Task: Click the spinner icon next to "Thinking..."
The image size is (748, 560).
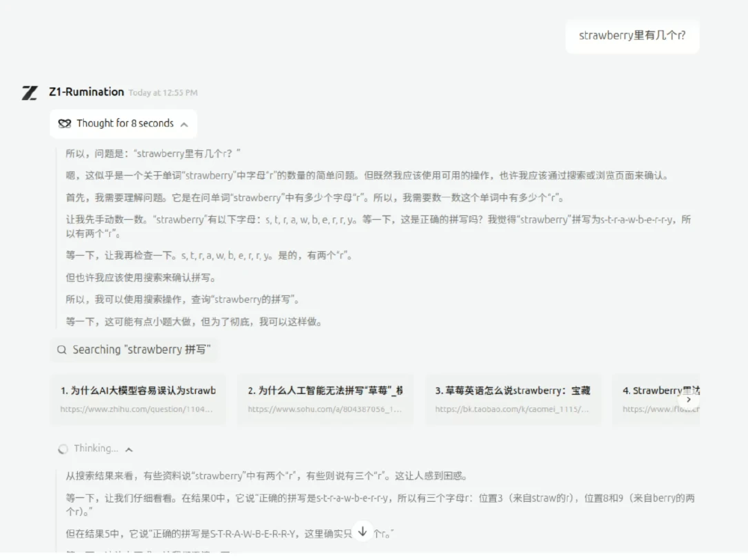Action: pyautogui.click(x=62, y=449)
